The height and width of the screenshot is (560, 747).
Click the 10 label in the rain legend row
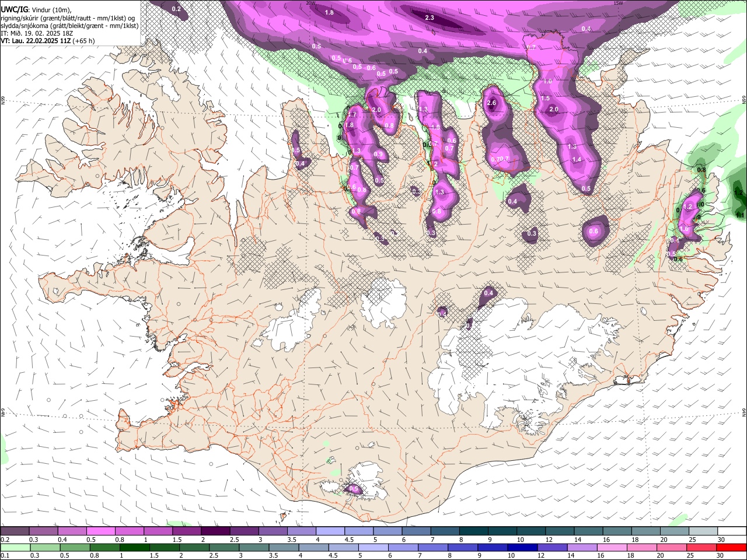click(x=511, y=555)
